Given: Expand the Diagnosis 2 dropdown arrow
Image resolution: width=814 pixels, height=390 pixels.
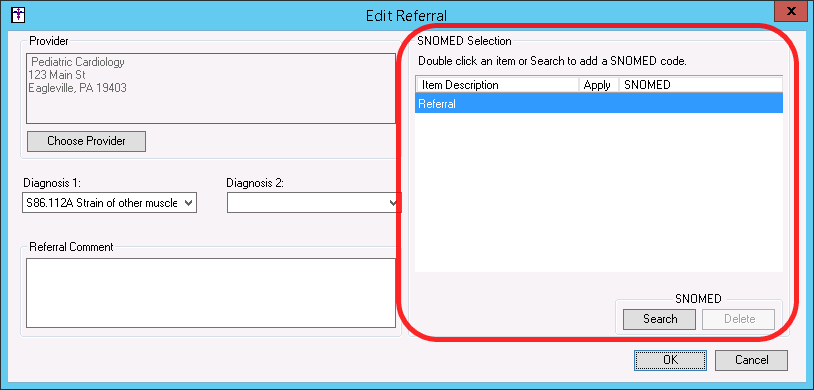Looking at the screenshot, I should click(x=395, y=203).
